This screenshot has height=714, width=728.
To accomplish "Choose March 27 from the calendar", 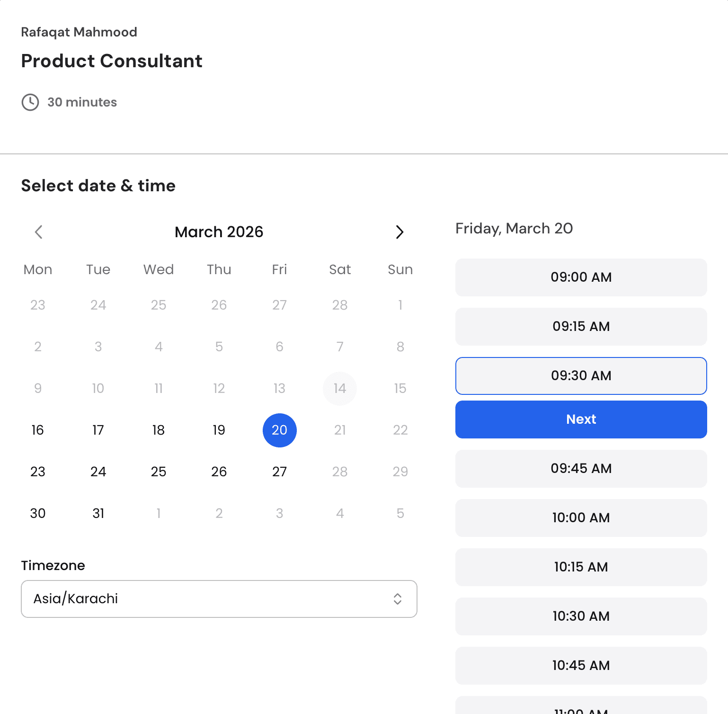I will click(x=279, y=472).
